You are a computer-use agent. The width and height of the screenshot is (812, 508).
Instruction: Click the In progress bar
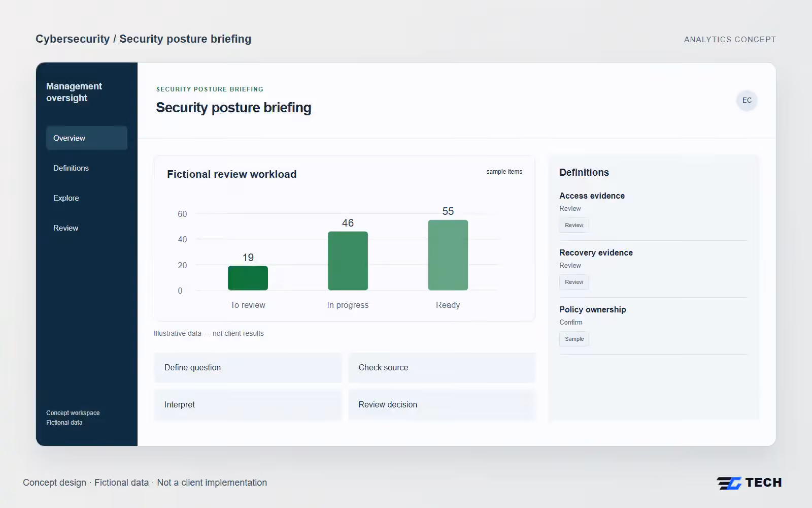click(348, 261)
